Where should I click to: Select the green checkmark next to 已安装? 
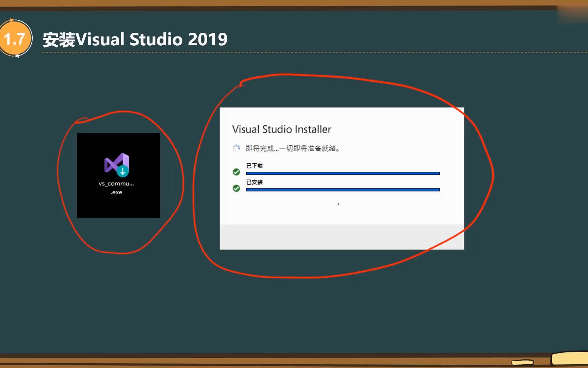(236, 188)
